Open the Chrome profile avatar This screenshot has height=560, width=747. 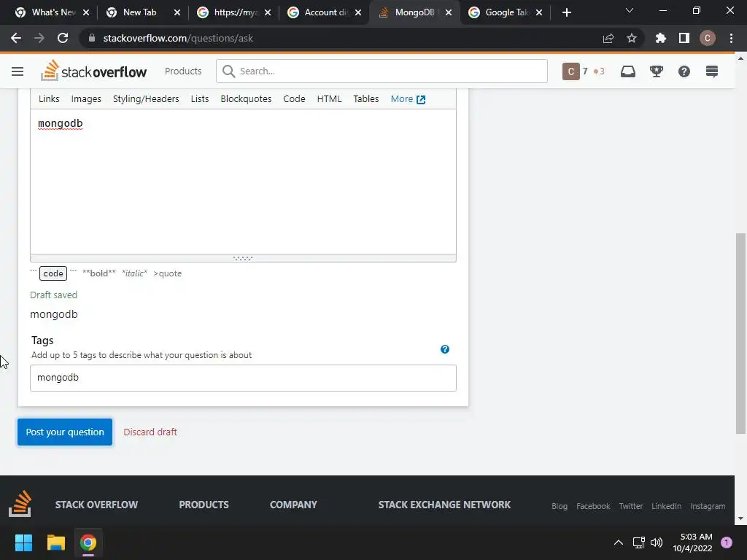[708, 38]
